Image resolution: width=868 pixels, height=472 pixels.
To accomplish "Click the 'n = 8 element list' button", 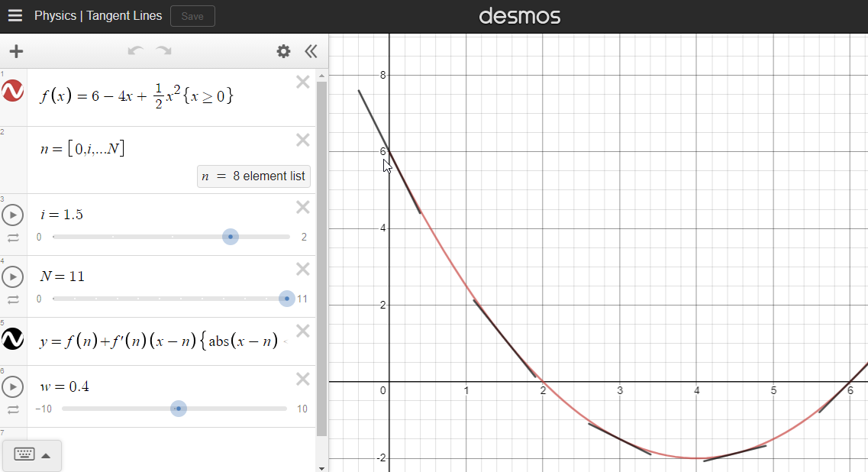I will click(253, 176).
